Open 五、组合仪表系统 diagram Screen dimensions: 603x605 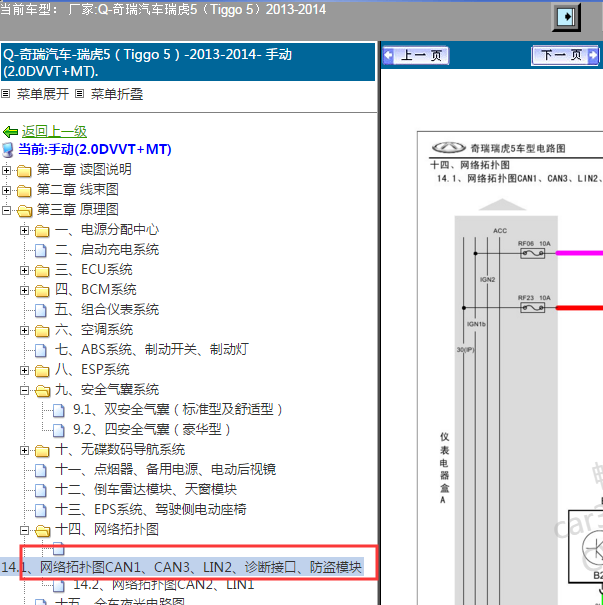click(x=107, y=309)
